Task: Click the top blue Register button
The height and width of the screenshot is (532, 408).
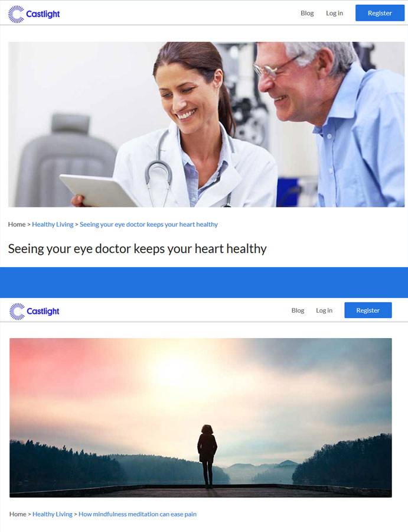Action: pyautogui.click(x=380, y=13)
